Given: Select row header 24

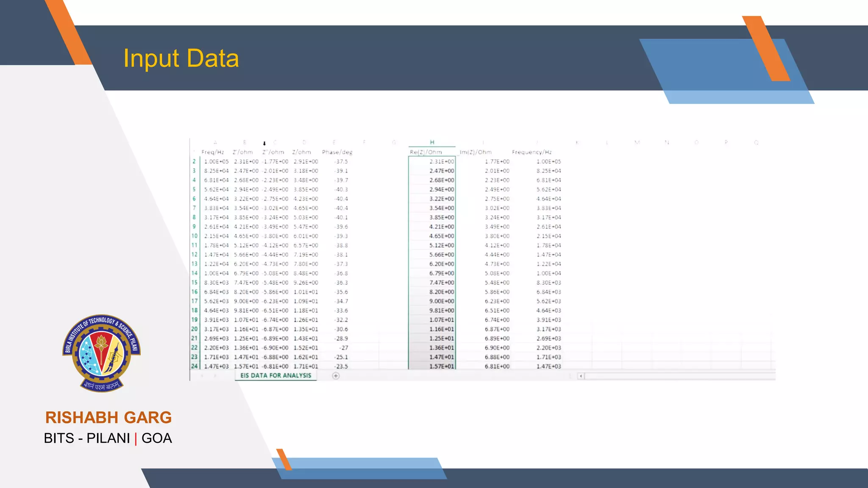Looking at the screenshot, I should [x=194, y=366].
